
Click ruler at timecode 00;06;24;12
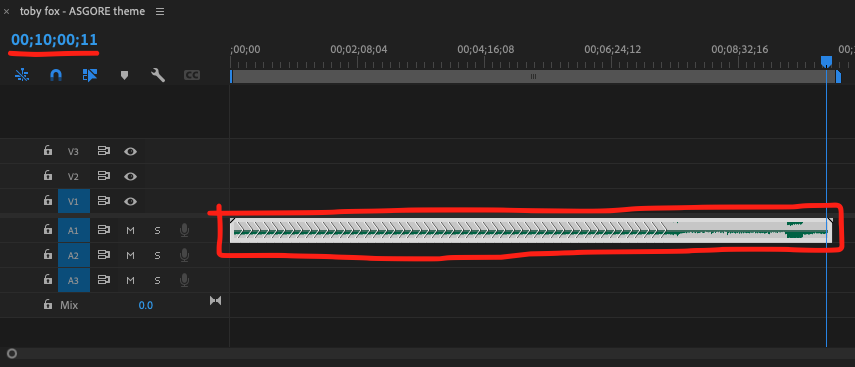click(613, 50)
